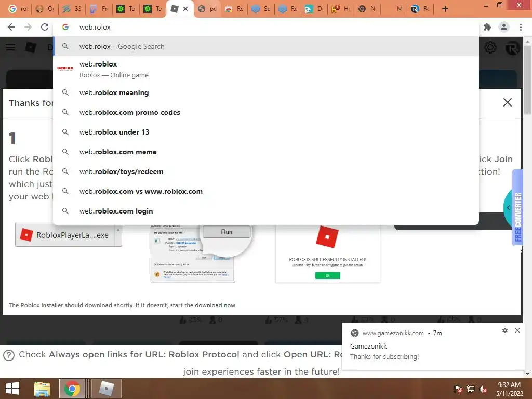Click the page vertical scrollbar
The image size is (532, 399).
tap(527, 79)
